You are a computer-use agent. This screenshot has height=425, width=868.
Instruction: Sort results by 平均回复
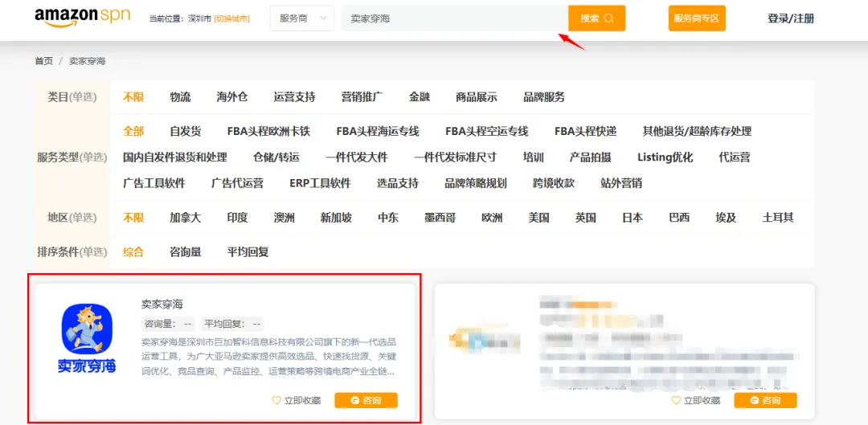pos(248,252)
